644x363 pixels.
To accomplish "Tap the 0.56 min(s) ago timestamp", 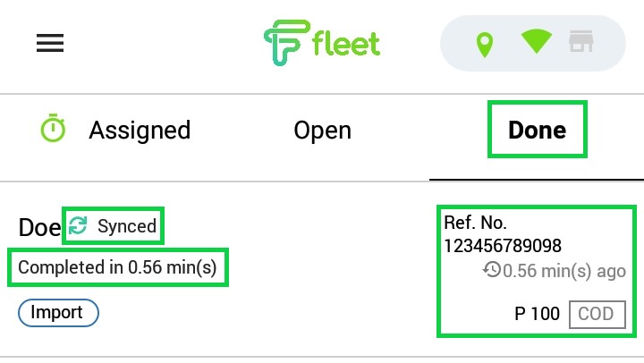I will [564, 271].
